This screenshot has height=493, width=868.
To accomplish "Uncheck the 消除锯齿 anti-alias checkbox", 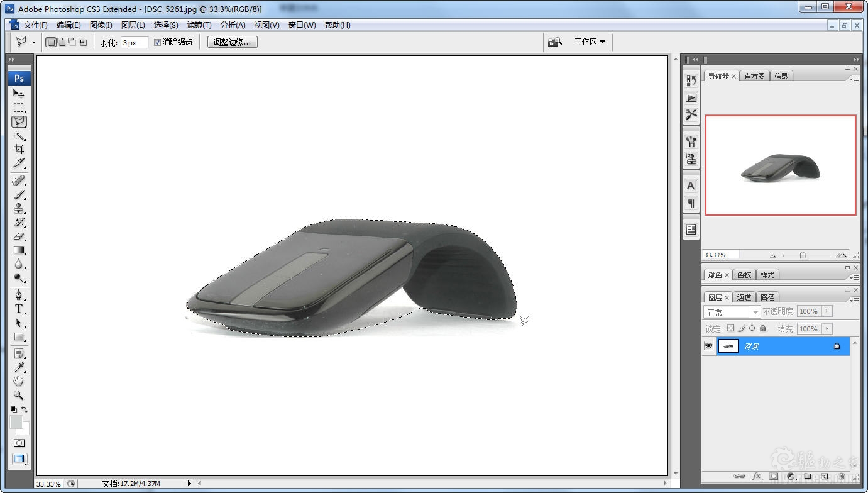I will 158,42.
